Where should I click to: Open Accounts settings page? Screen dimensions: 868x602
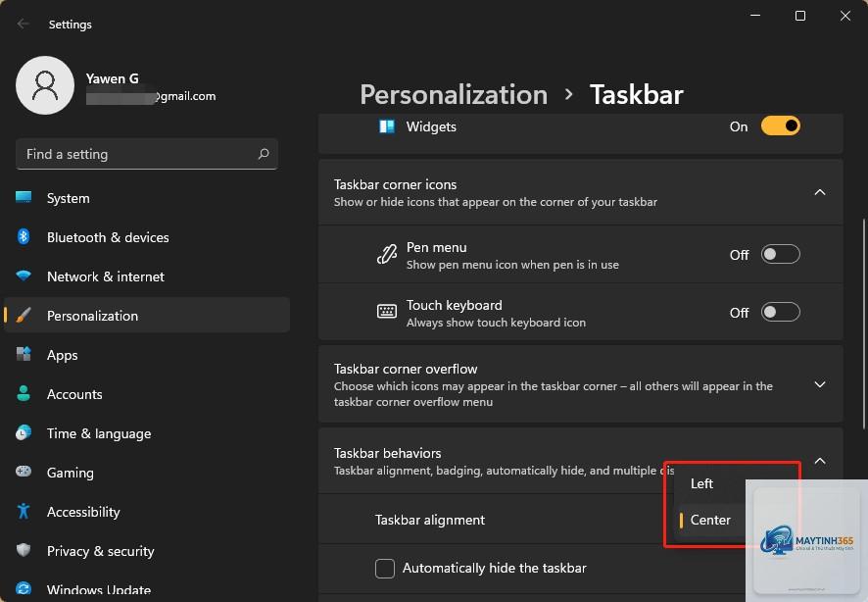point(147,394)
